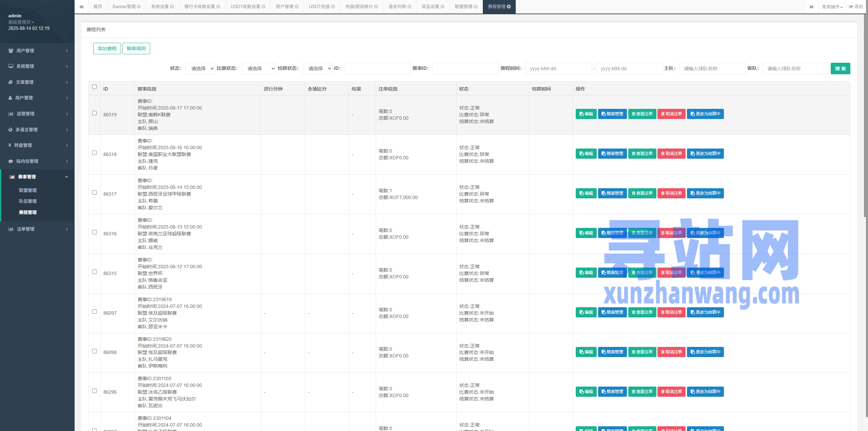Open 赔率管理 for match 86318
The width and height of the screenshot is (868, 431).
click(x=612, y=154)
